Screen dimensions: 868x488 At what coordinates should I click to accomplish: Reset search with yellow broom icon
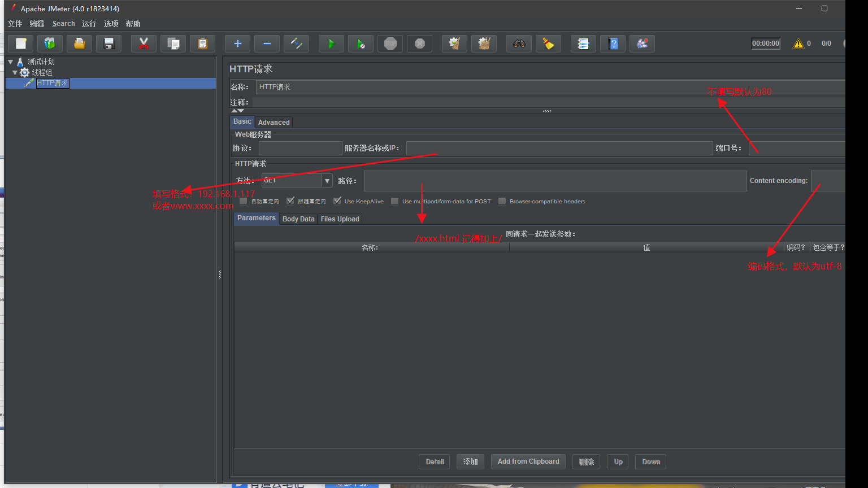point(549,43)
